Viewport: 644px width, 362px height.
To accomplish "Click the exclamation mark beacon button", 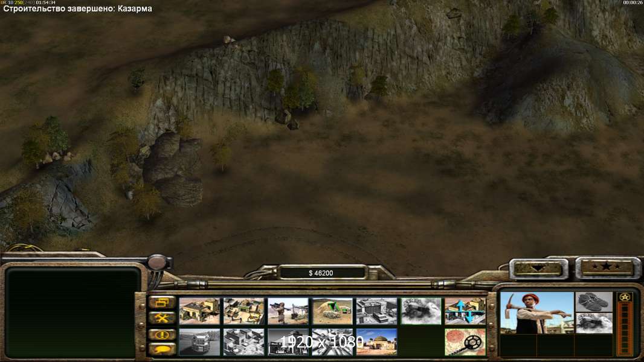I will [162, 334].
